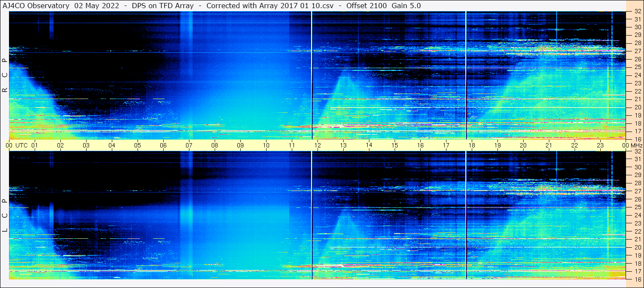The width and height of the screenshot is (644, 288).
Task: Select the 14 hour mark on time axis
Action: [x=369, y=145]
